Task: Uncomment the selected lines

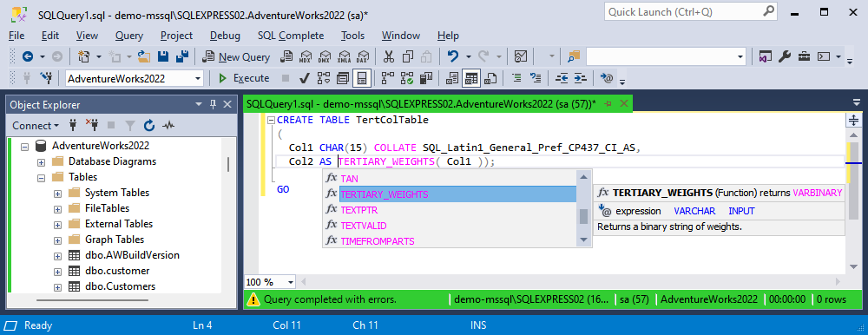Action: (x=536, y=78)
